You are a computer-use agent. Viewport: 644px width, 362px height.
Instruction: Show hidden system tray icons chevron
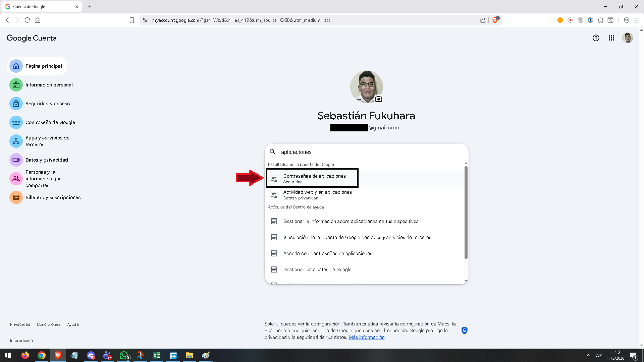[x=588, y=355]
